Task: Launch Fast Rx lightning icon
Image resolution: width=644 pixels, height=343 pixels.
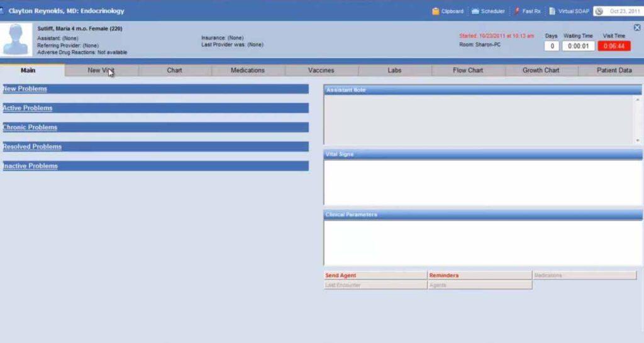Action: click(517, 11)
